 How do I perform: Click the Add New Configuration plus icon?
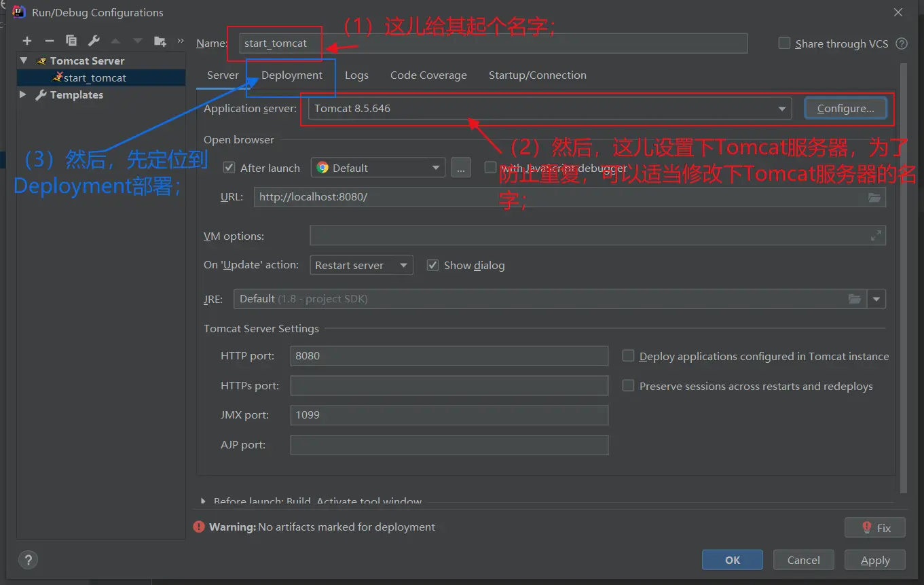tap(27, 41)
